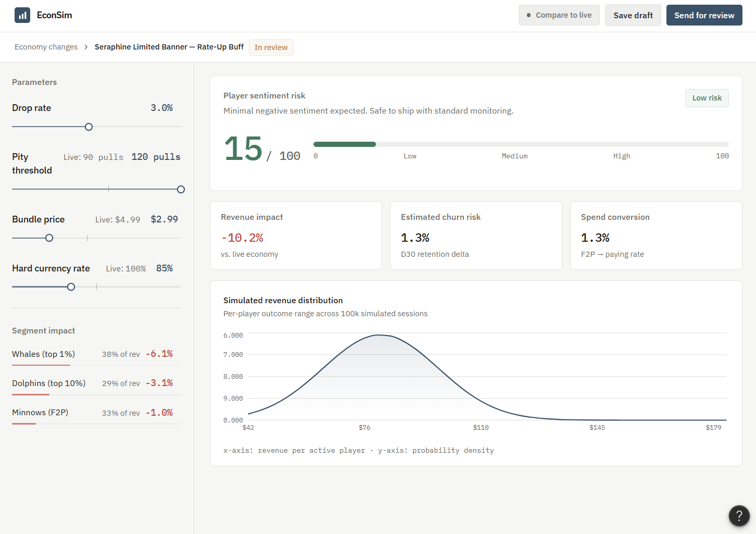Click the Pity threshold slider handle
Viewport: 756px width, 534px height.
pos(181,189)
